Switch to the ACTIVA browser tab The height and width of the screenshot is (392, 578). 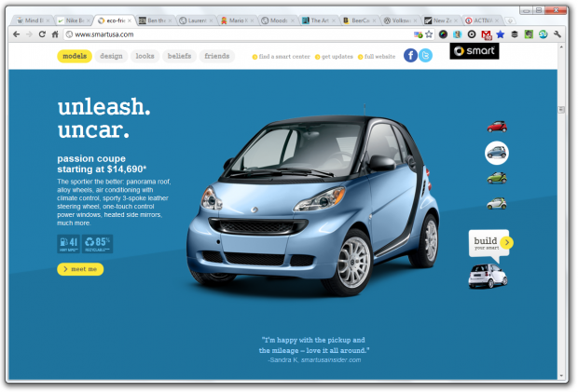pos(483,20)
